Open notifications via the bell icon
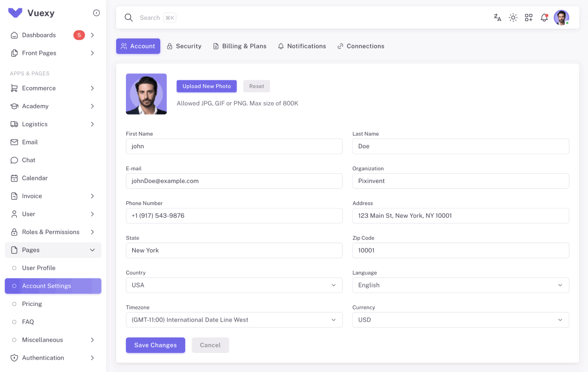This screenshot has width=588, height=372. coord(544,17)
